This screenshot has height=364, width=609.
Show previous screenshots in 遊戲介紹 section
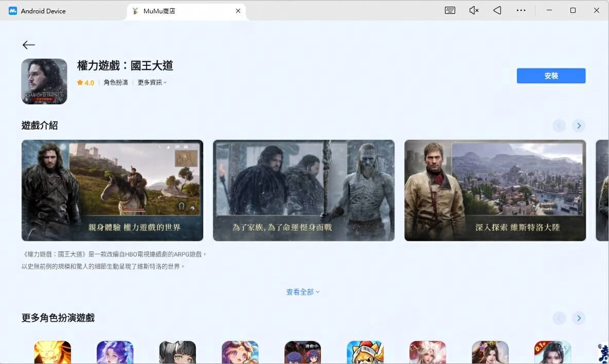(x=559, y=125)
